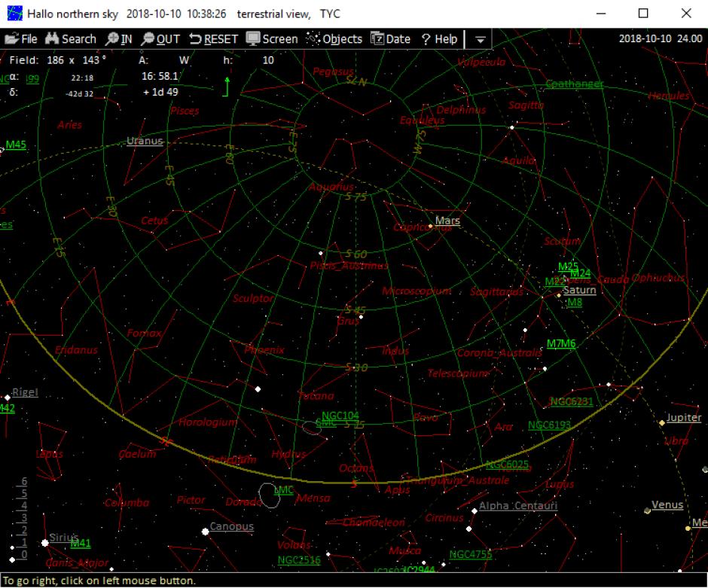Click the Microscopium constellation name
708x588 pixels.
coord(417,291)
